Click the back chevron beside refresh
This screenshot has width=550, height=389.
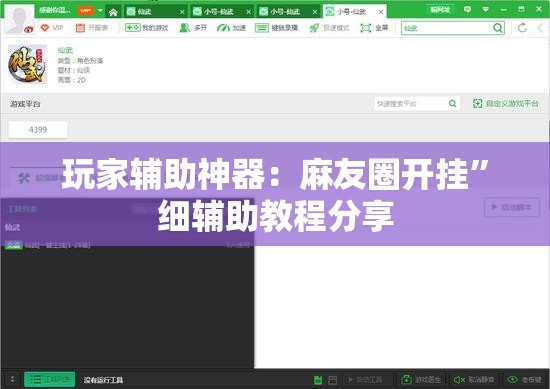point(541,27)
